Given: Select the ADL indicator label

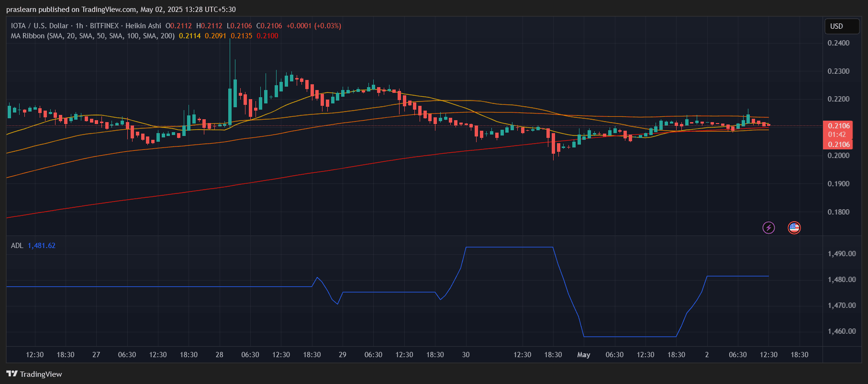Looking at the screenshot, I should 17,246.
